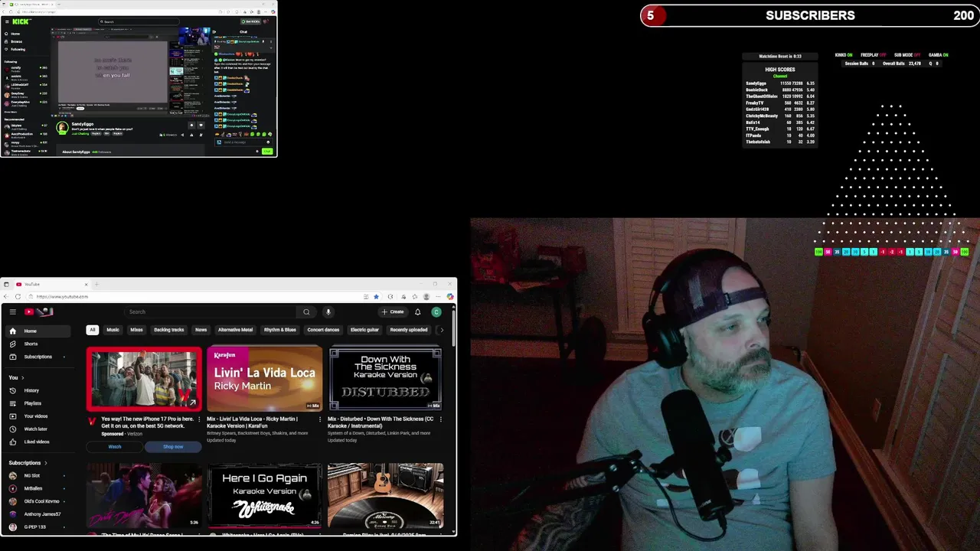Open the MrBallen subscription channel
Image resolution: width=980 pixels, height=551 pixels.
click(x=36, y=488)
